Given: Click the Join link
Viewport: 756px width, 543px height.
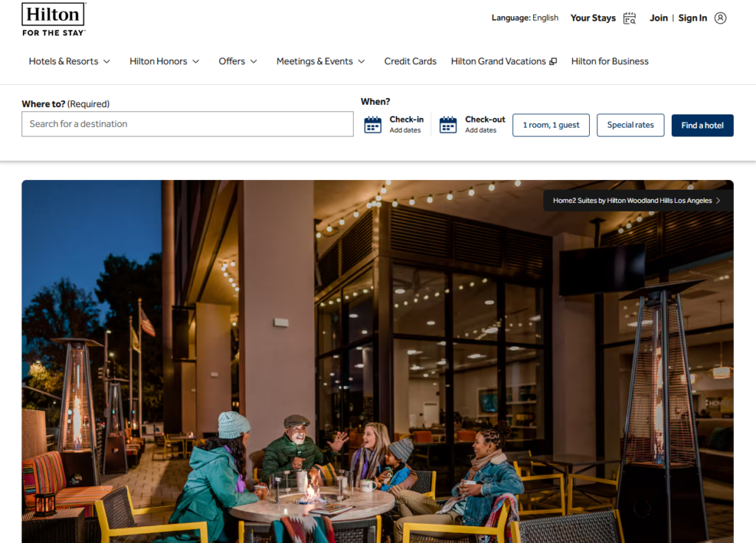Looking at the screenshot, I should point(658,18).
